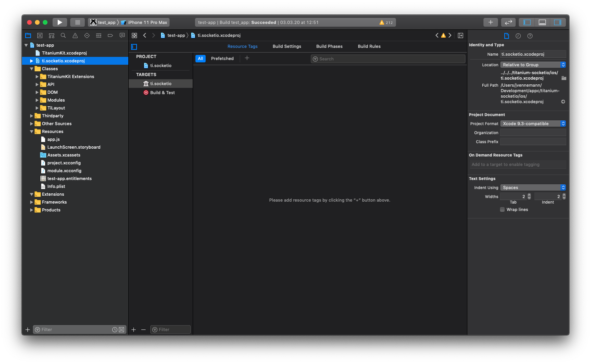Show the Test navigator
The width and height of the screenshot is (591, 364).
tap(87, 35)
